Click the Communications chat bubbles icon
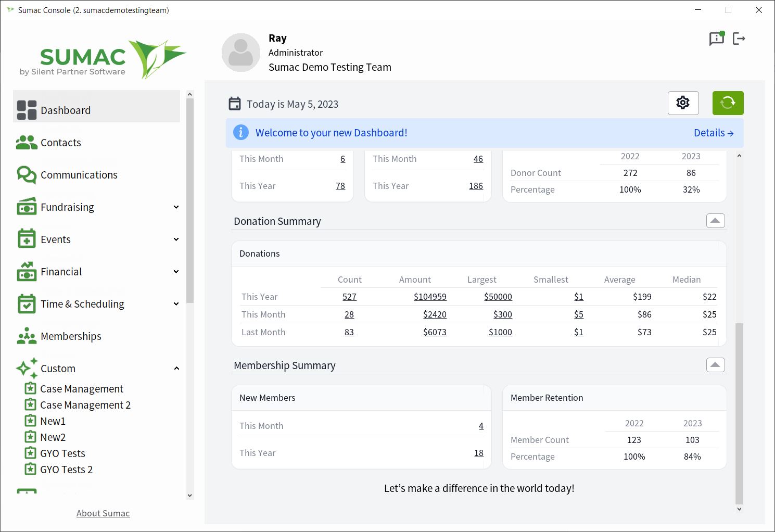 point(27,175)
